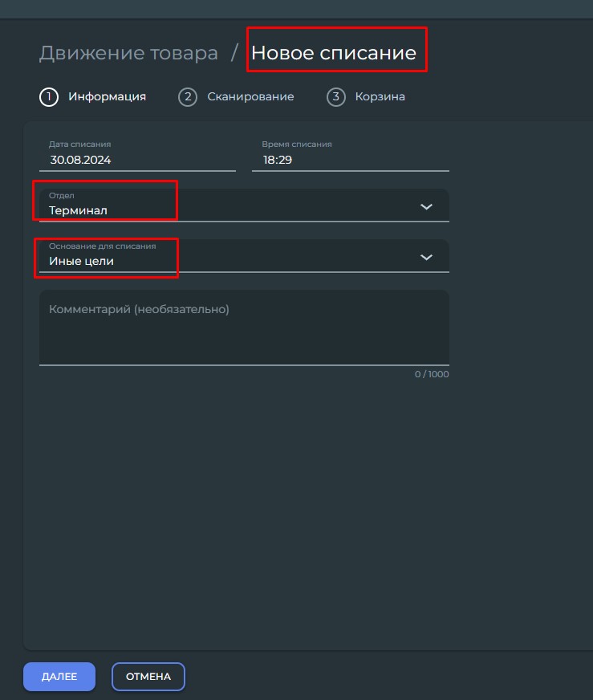Switch to the Сканирование step

point(250,97)
